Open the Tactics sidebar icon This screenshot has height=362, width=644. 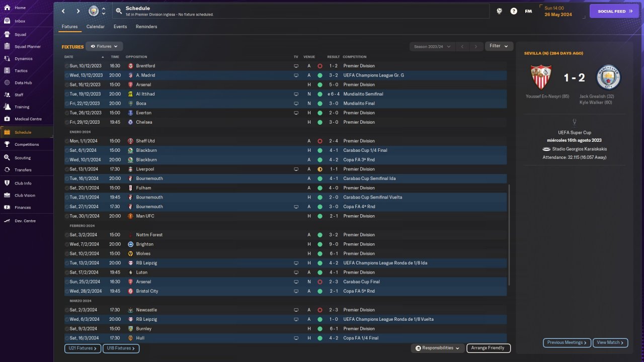point(7,71)
